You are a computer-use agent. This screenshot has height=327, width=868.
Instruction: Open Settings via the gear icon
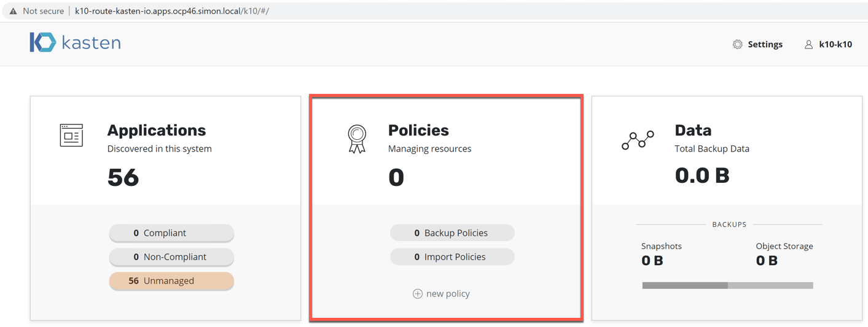(737, 44)
